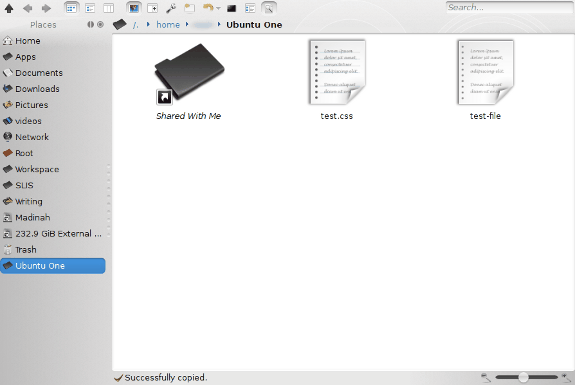Expand the arrow after the home breadcrumb

pyautogui.click(x=187, y=25)
